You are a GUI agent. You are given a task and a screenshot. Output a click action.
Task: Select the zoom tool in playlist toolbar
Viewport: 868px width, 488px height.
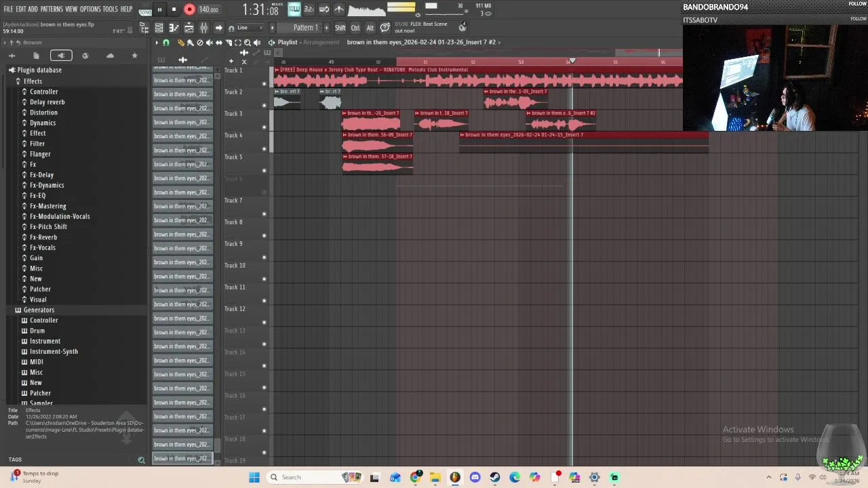(248, 43)
